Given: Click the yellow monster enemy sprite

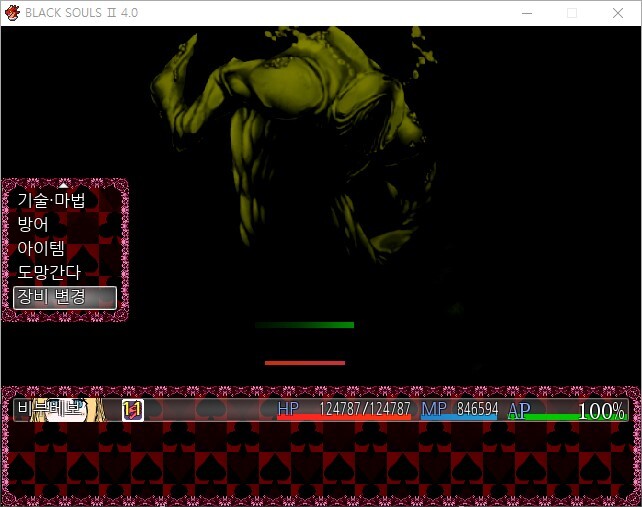Looking at the screenshot, I should click(x=292, y=143).
